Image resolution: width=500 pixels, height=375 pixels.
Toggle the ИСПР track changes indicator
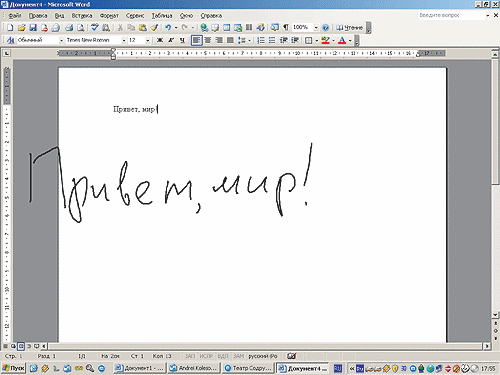tap(206, 356)
